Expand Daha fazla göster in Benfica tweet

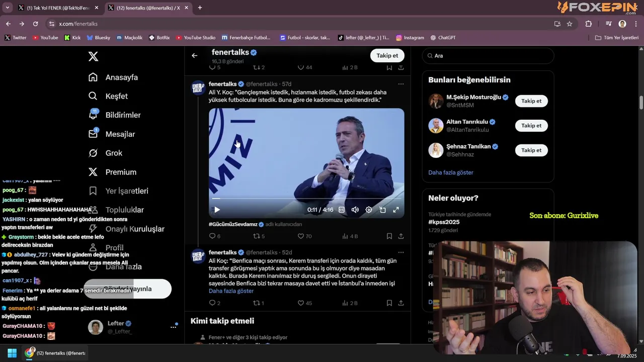pyautogui.click(x=231, y=291)
